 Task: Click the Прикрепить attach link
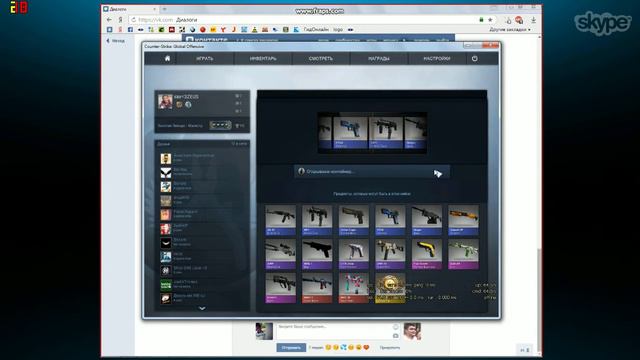(x=390, y=348)
